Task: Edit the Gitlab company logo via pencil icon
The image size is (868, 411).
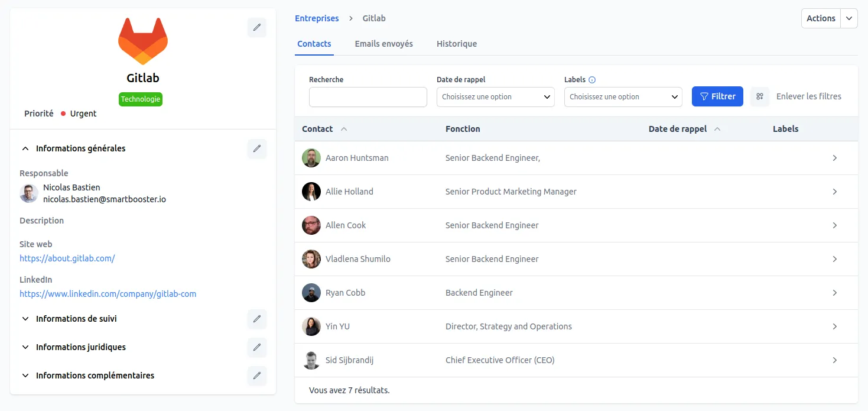Action: coord(256,27)
